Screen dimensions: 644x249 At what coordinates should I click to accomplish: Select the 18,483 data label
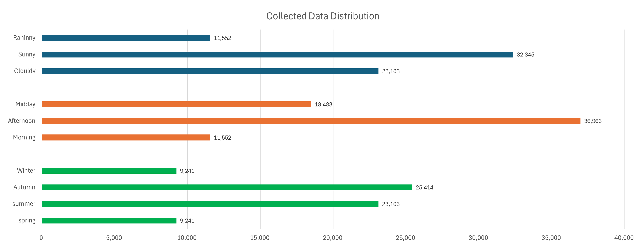coord(323,104)
